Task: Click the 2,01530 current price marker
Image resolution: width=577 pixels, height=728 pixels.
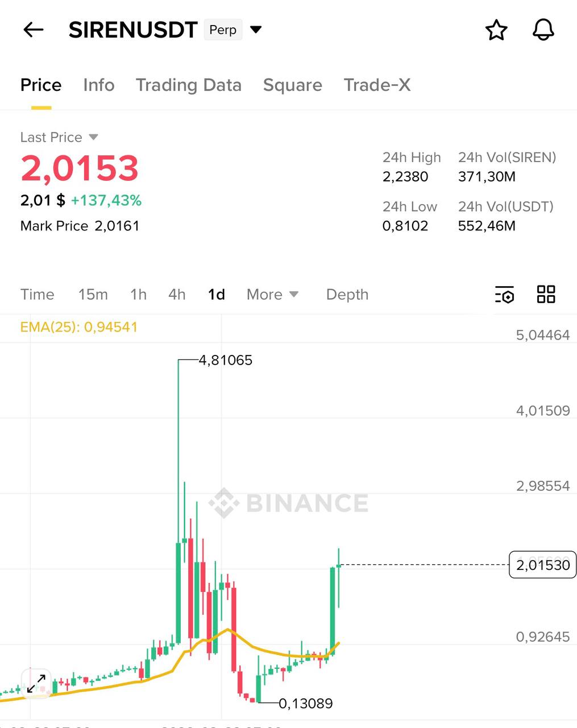Action: pyautogui.click(x=542, y=565)
